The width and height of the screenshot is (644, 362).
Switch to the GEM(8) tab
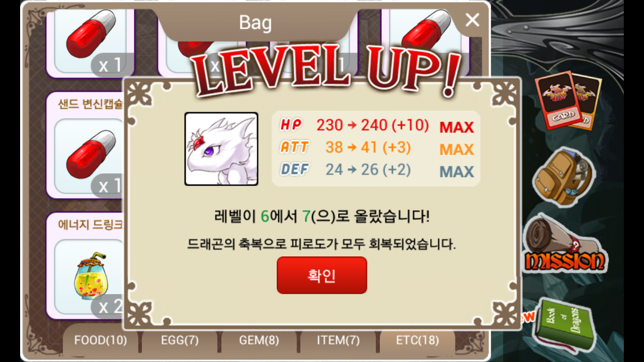[x=259, y=340]
